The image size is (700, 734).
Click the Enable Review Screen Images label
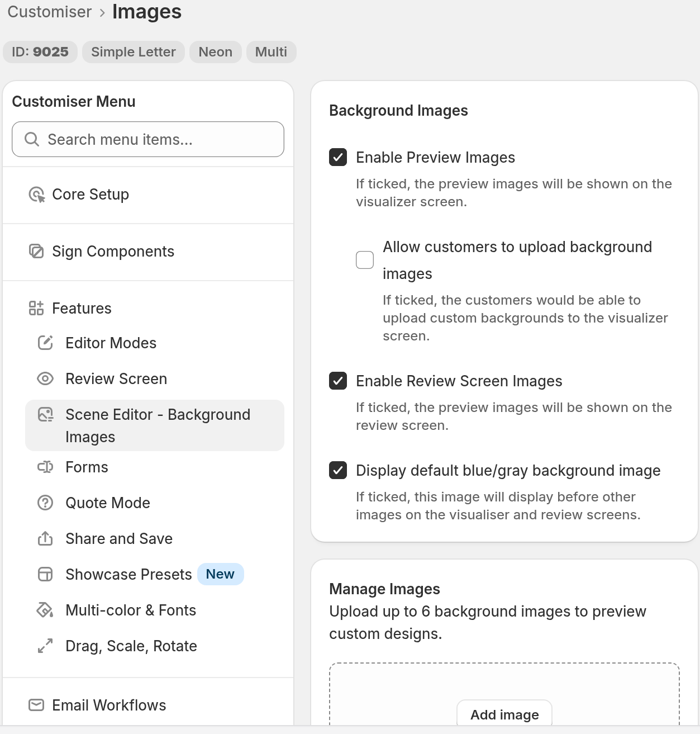pos(459,381)
